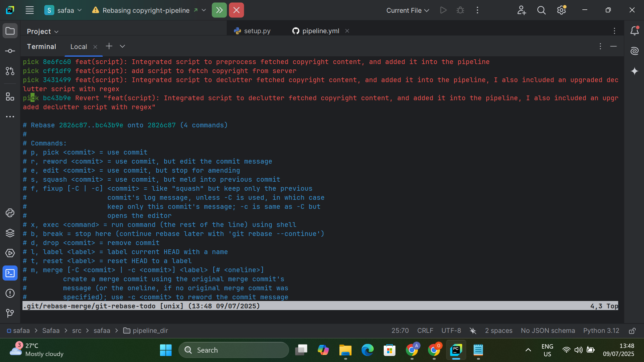The width and height of the screenshot is (644, 362).
Task: Open the main hamburger menu
Action: [30, 10]
